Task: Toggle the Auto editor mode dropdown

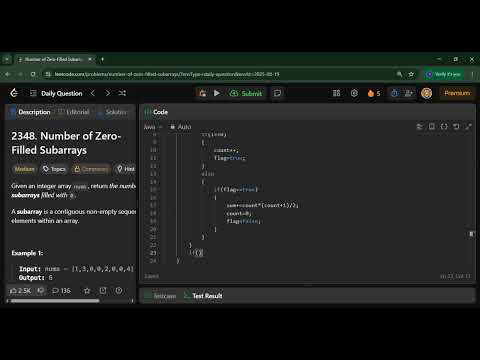Action: (181, 127)
